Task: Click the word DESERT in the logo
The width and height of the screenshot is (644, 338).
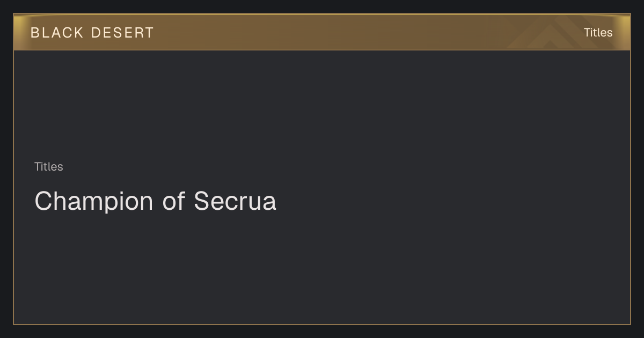Action: (122, 33)
